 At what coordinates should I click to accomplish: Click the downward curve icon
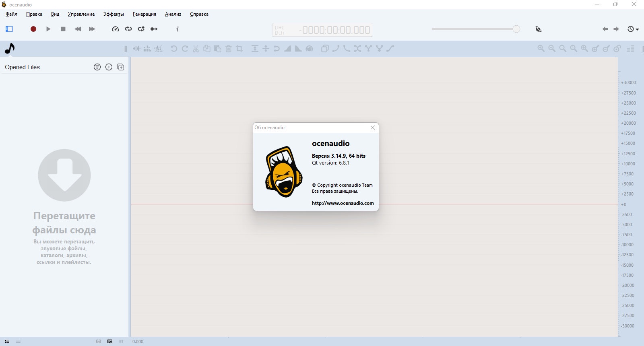point(347,49)
